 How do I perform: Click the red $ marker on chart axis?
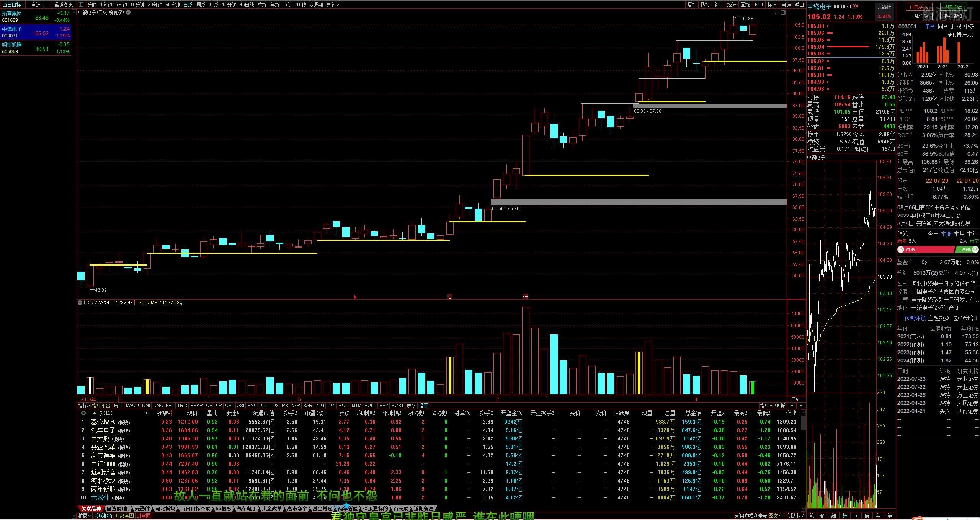pyautogui.click(x=354, y=297)
